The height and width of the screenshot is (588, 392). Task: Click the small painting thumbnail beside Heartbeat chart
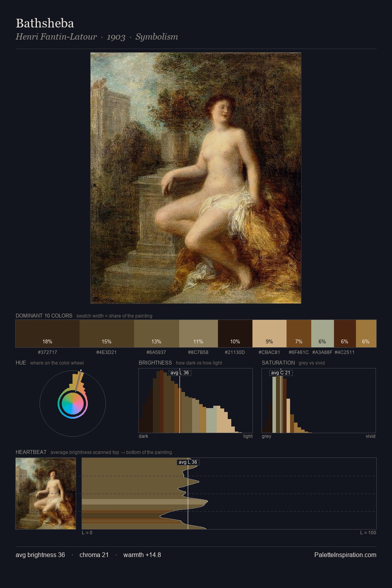point(45,494)
